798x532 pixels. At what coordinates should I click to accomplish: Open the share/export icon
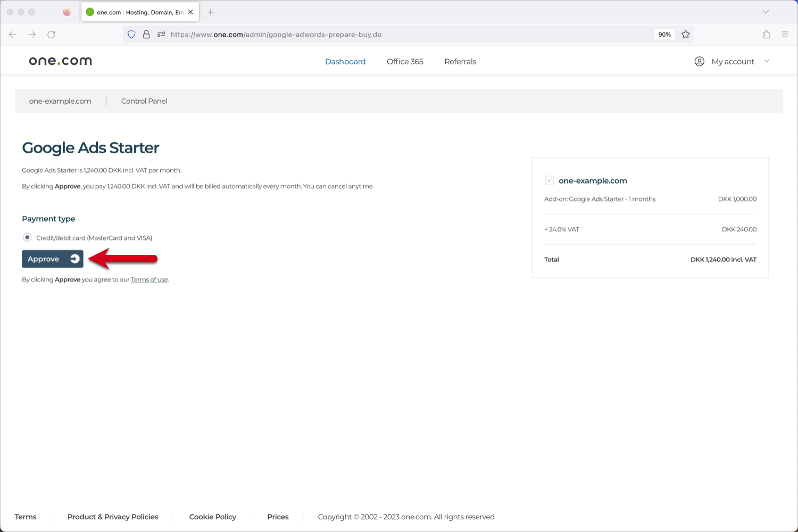point(766,34)
